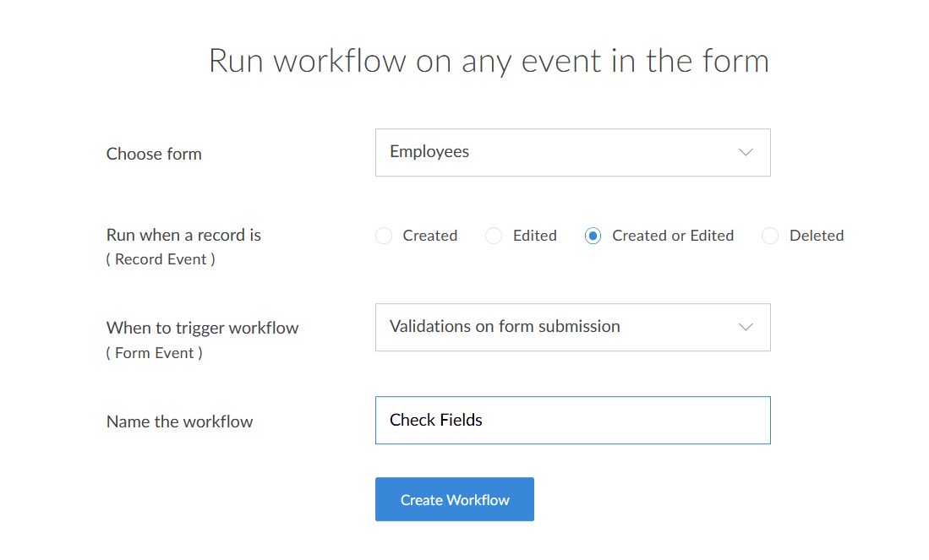Click the 'Created' radio option label text
The width and height of the screenshot is (929, 560).
[429, 237]
